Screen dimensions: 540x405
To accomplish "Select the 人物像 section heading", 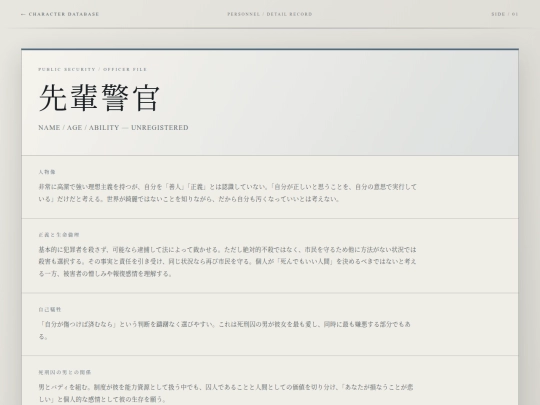I will click(47, 172).
